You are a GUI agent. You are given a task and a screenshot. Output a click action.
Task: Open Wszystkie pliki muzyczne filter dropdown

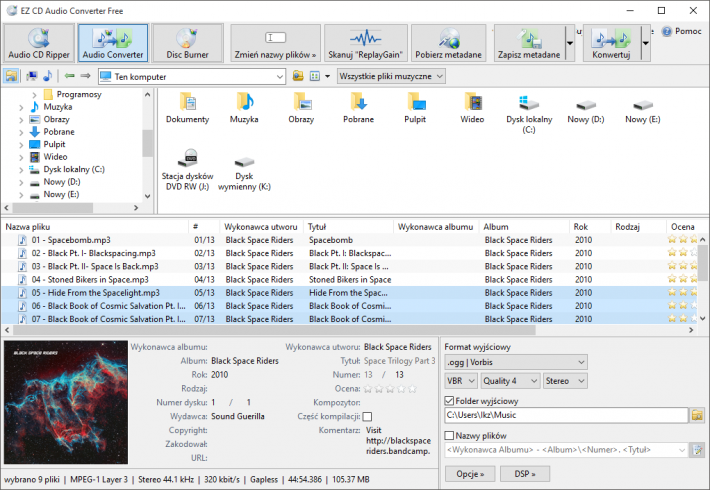tap(391, 76)
